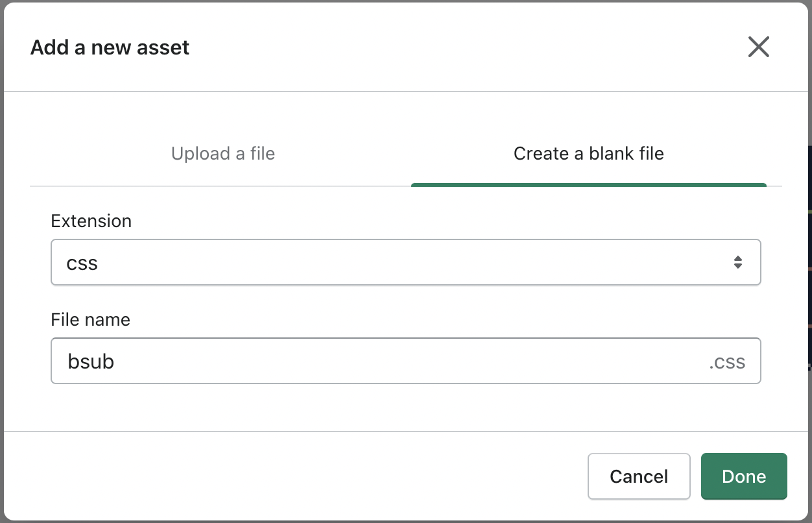Select the close icon in the top right
The image size is (812, 523).
pyautogui.click(x=758, y=47)
